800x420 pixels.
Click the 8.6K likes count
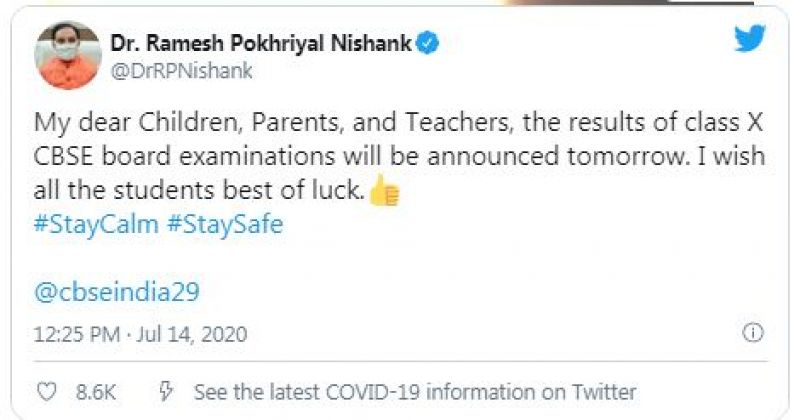(96, 390)
